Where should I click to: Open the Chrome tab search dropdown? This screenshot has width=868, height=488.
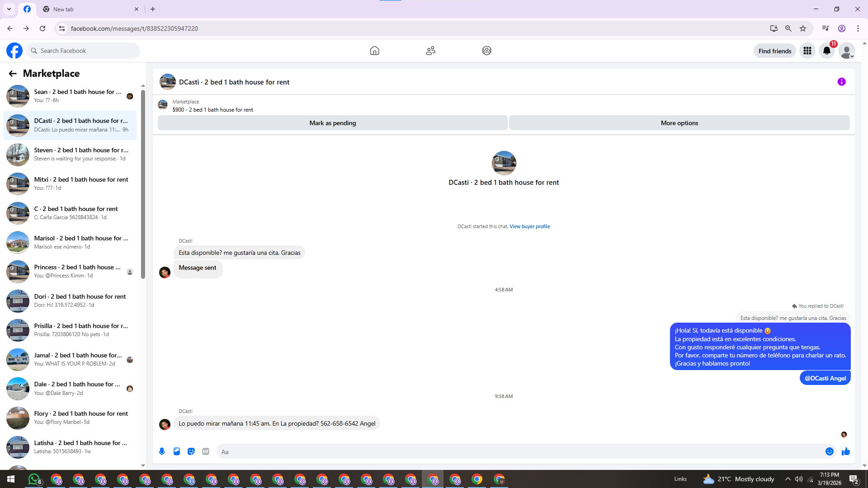click(x=9, y=9)
